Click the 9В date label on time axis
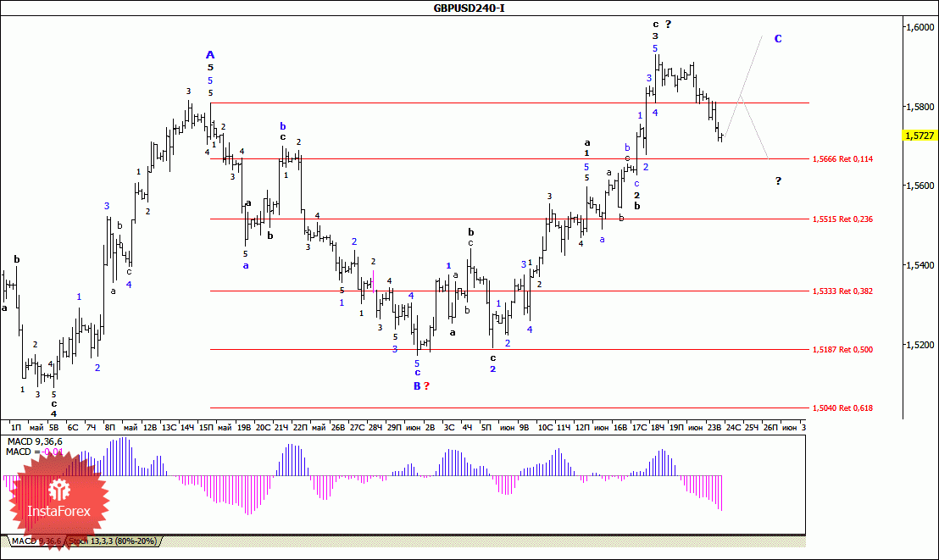This screenshot has height=560, width=939. (524, 428)
